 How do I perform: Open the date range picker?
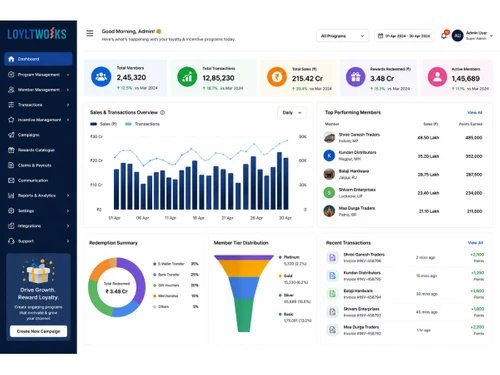[404, 36]
